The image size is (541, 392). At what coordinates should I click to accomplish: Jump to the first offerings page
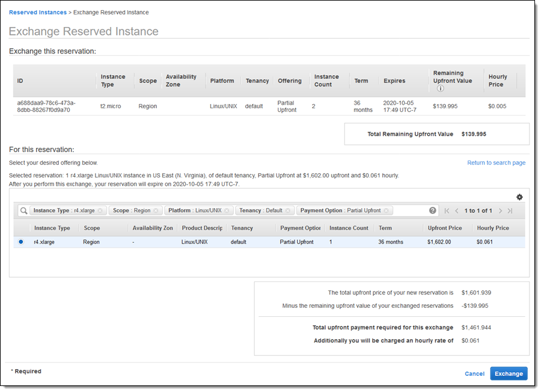447,211
